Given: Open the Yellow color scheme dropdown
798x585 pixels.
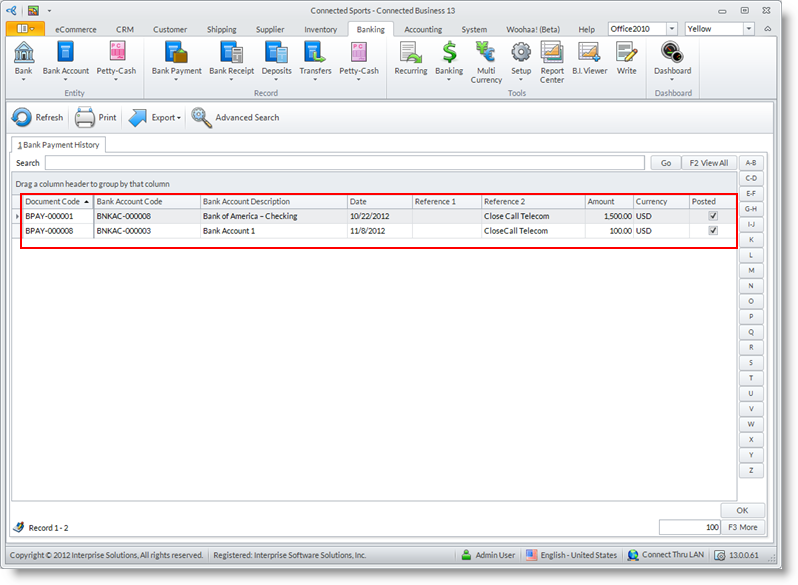Looking at the screenshot, I should [748, 29].
